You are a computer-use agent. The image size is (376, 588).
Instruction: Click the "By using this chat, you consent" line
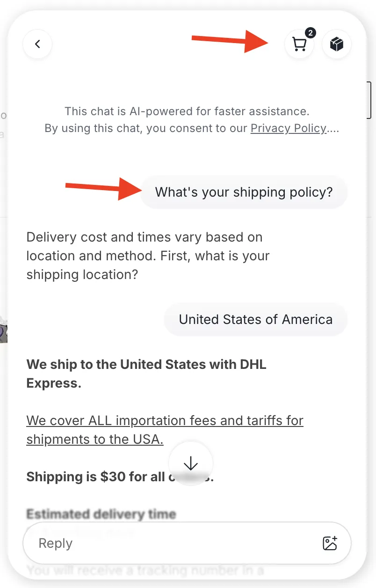147,128
